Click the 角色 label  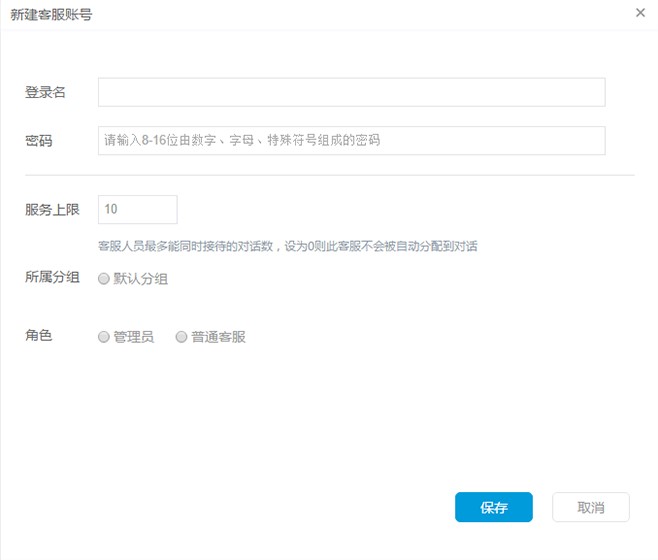coord(38,335)
